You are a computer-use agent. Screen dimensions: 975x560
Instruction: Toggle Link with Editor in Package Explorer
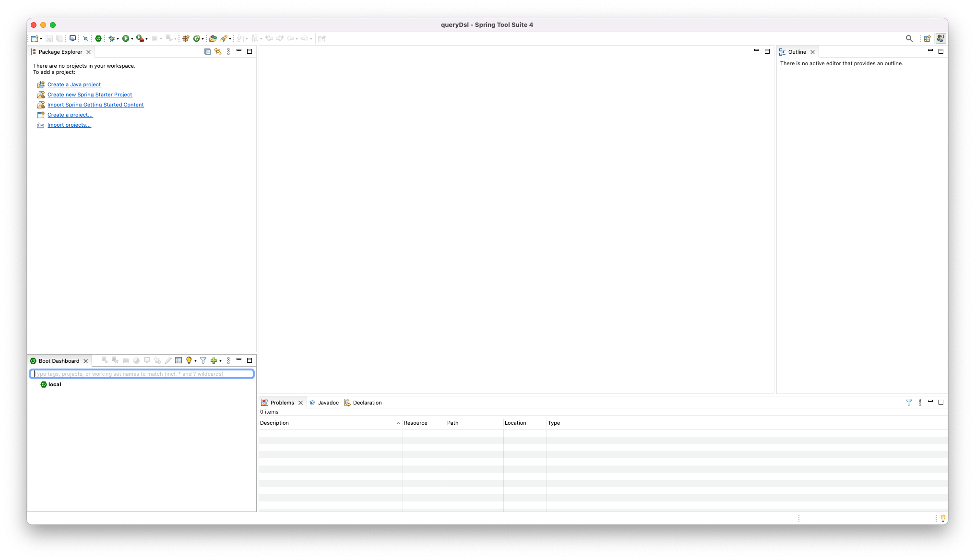[218, 51]
